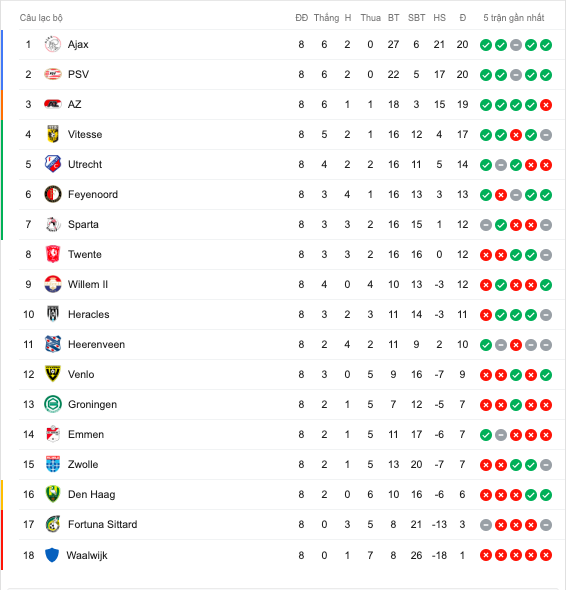Image resolution: width=566 pixels, height=590 pixels.
Task: Open the Utrecht team link
Action: [85, 164]
